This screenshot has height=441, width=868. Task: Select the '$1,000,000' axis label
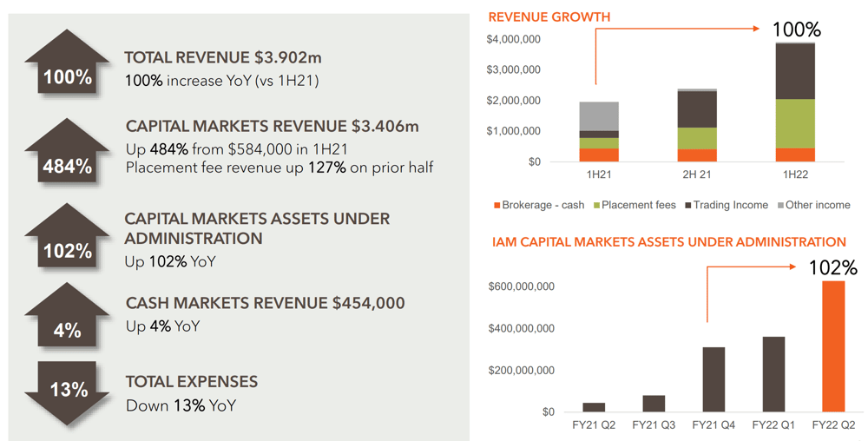(x=513, y=131)
